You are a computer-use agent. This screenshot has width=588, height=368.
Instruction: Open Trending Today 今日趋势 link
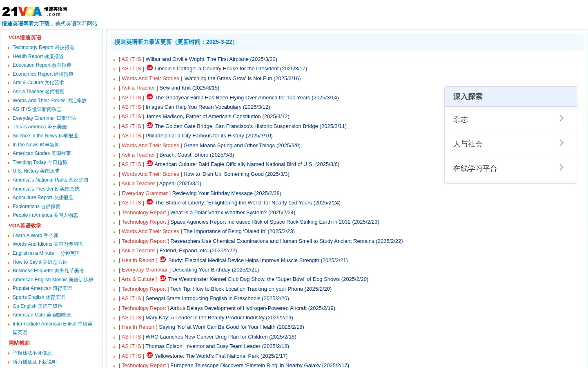click(40, 162)
